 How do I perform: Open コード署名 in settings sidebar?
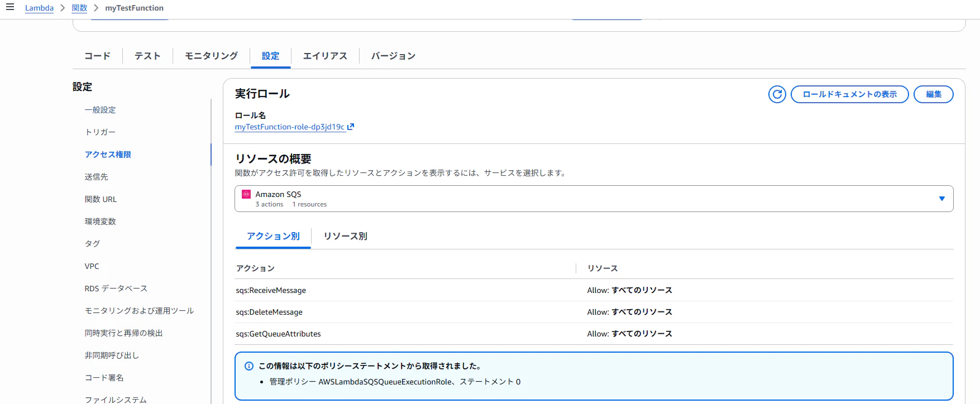104,378
